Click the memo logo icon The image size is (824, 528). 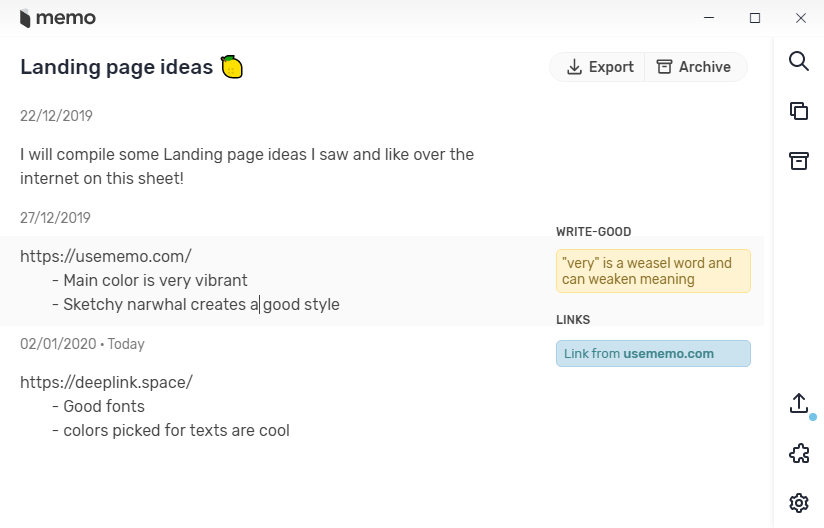click(26, 18)
